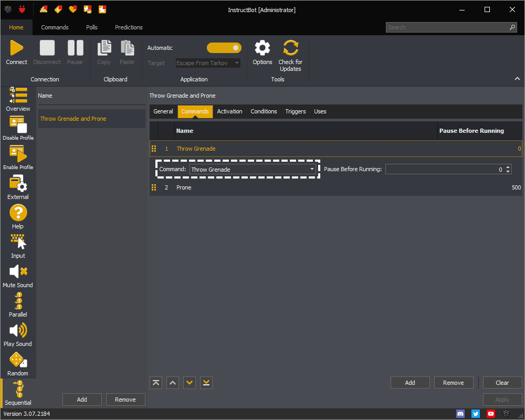
Task: Collapse the ribbon with chevron arrow
Action: click(x=517, y=79)
